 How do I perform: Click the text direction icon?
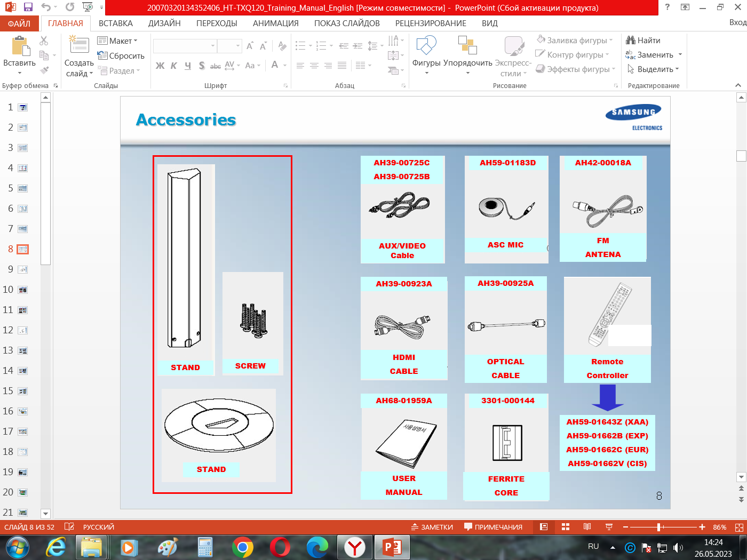click(393, 41)
